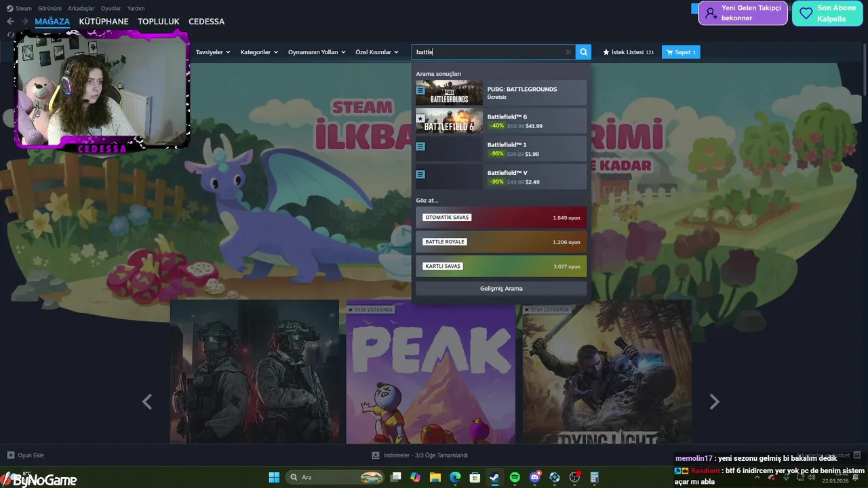This screenshot has width=868, height=488.
Task: Click the star icon in İstek Listesi
Action: pos(606,52)
